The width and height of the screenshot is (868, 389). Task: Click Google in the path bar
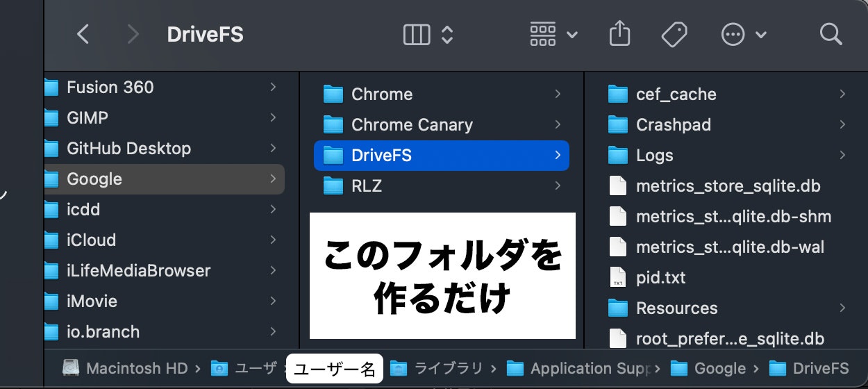tap(708, 368)
